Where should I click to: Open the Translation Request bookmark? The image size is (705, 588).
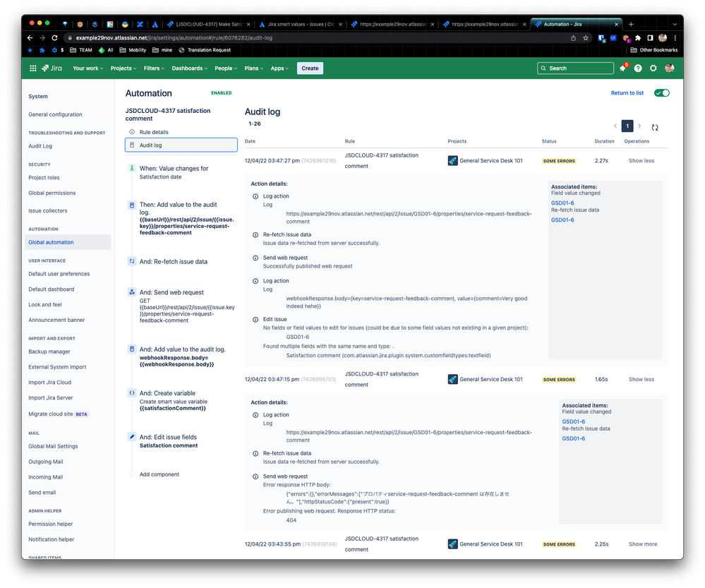click(205, 50)
